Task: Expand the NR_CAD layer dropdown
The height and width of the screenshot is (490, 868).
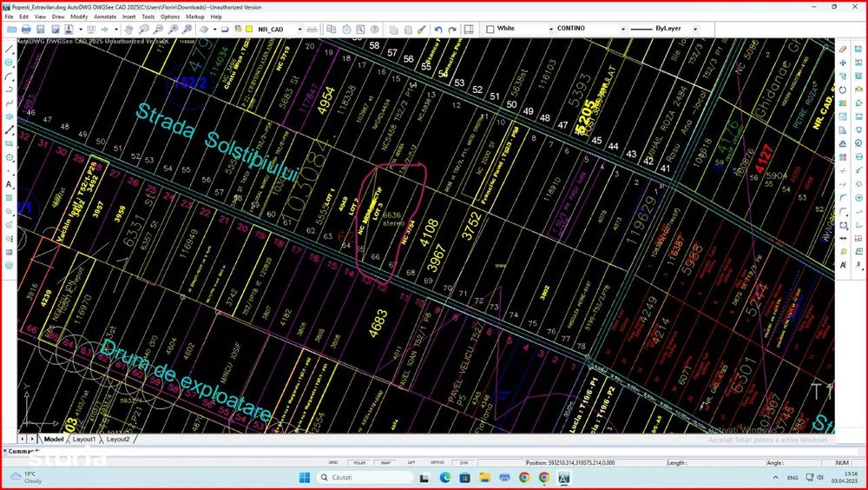Action: pyautogui.click(x=300, y=29)
